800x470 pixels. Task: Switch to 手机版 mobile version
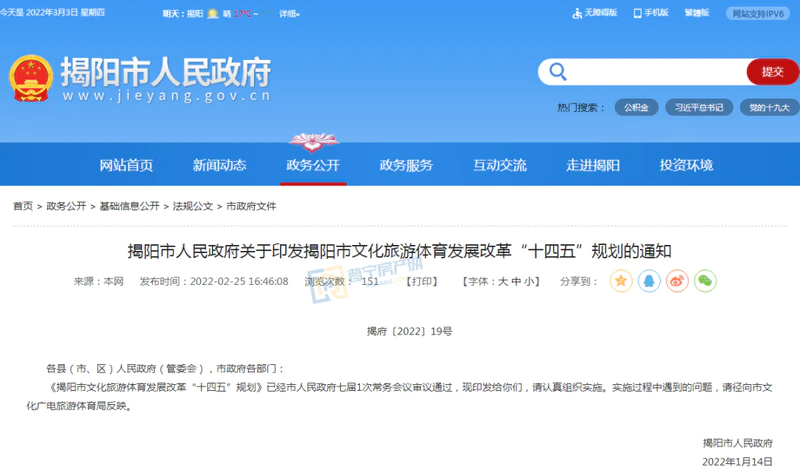coord(651,14)
